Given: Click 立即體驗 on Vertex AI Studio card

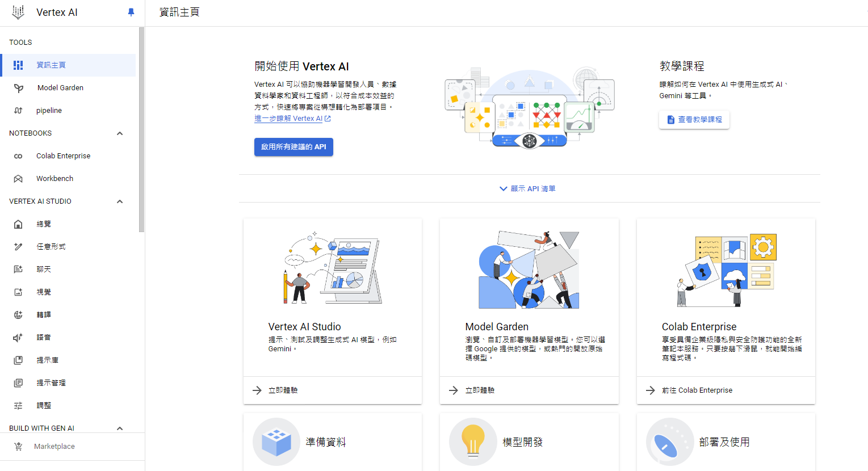Looking at the screenshot, I should (x=283, y=390).
